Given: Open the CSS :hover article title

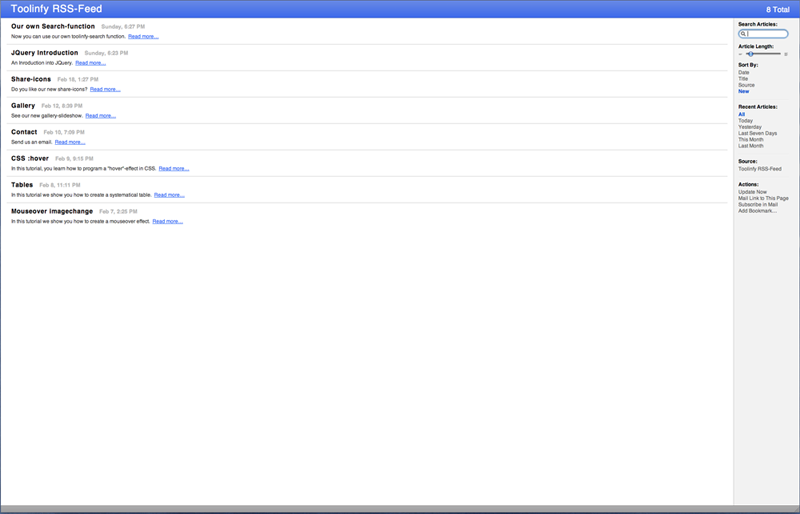Looking at the screenshot, I should 29,158.
